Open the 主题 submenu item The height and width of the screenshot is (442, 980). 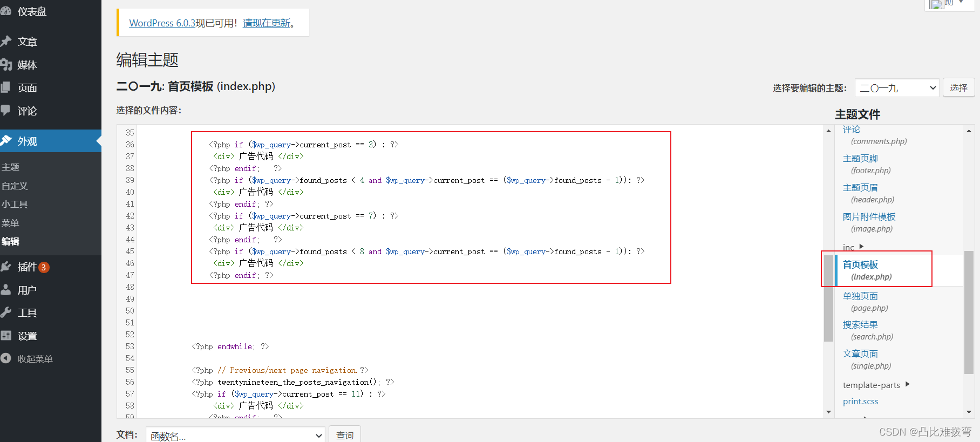click(x=10, y=167)
